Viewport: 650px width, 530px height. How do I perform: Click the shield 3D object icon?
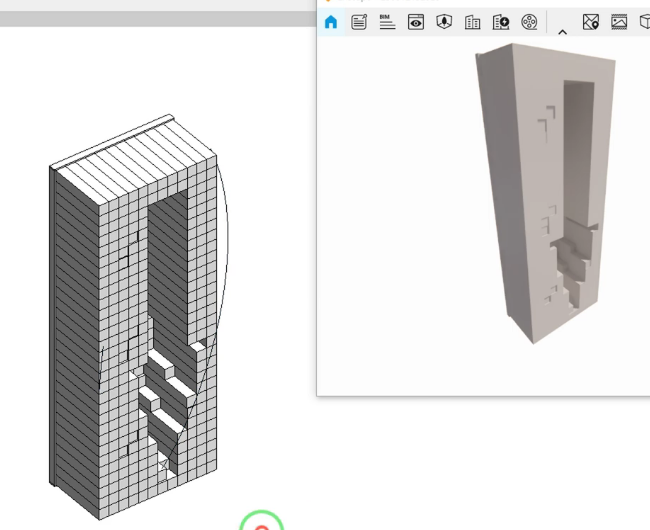coord(444,22)
